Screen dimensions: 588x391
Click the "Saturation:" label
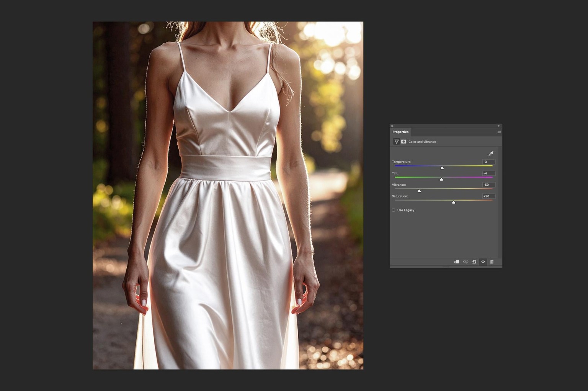(x=400, y=196)
